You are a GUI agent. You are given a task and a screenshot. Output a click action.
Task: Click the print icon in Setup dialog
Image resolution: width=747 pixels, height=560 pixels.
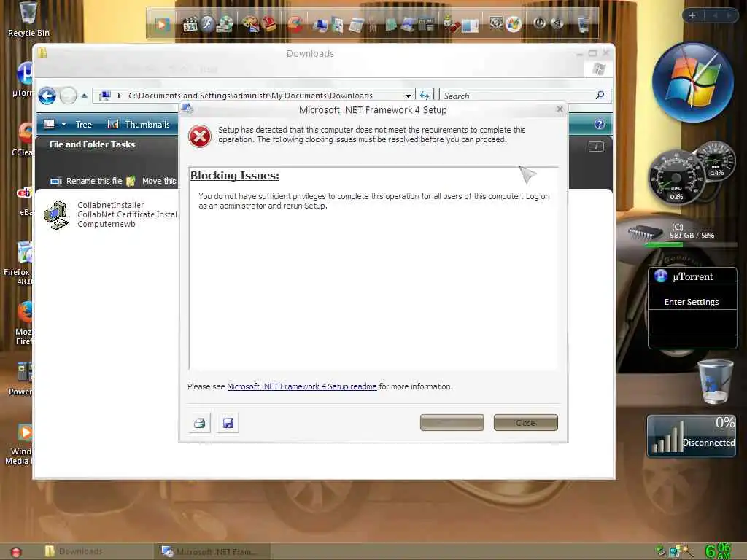200,422
